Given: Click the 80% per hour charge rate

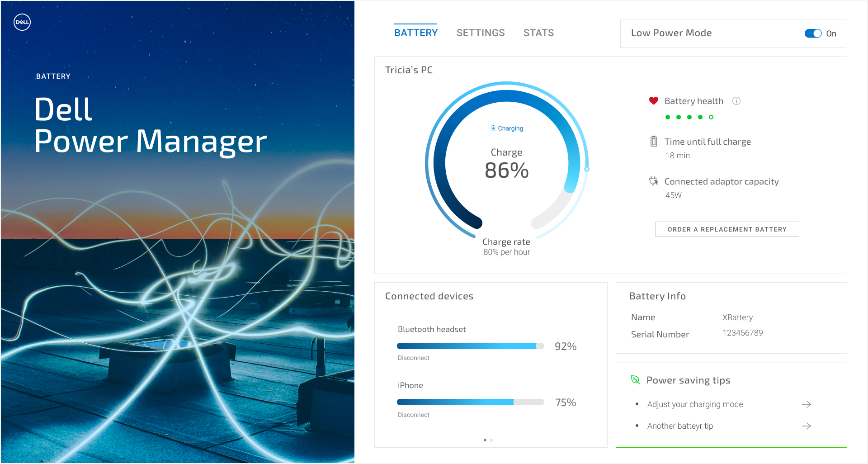Looking at the screenshot, I should [x=506, y=252].
